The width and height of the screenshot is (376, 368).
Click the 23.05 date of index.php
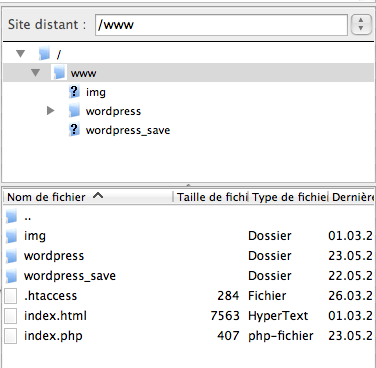351,336
